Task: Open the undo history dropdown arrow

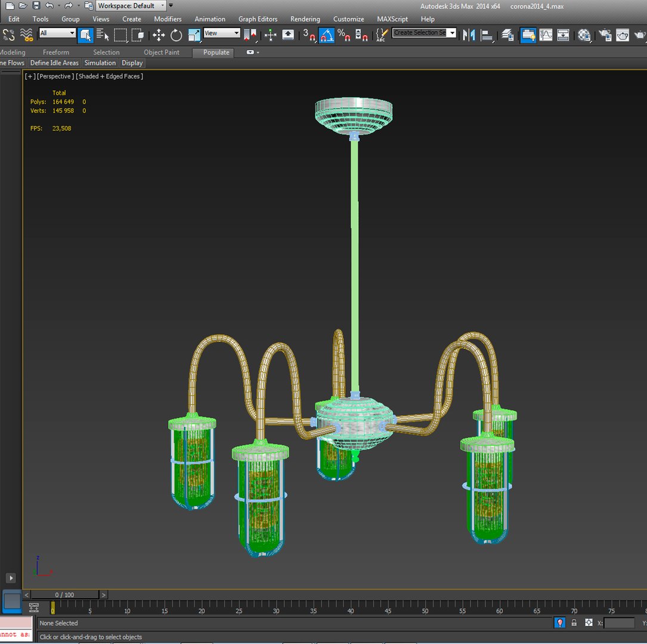Action: [x=59, y=6]
